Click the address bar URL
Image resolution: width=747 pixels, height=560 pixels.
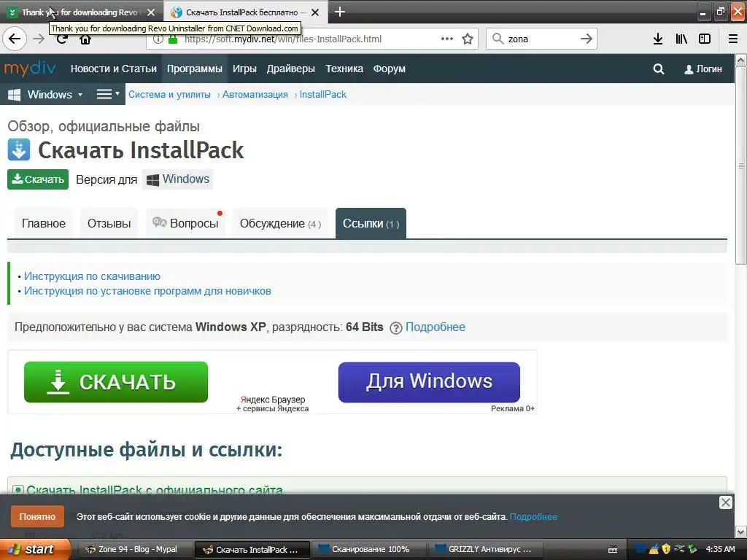coord(282,39)
